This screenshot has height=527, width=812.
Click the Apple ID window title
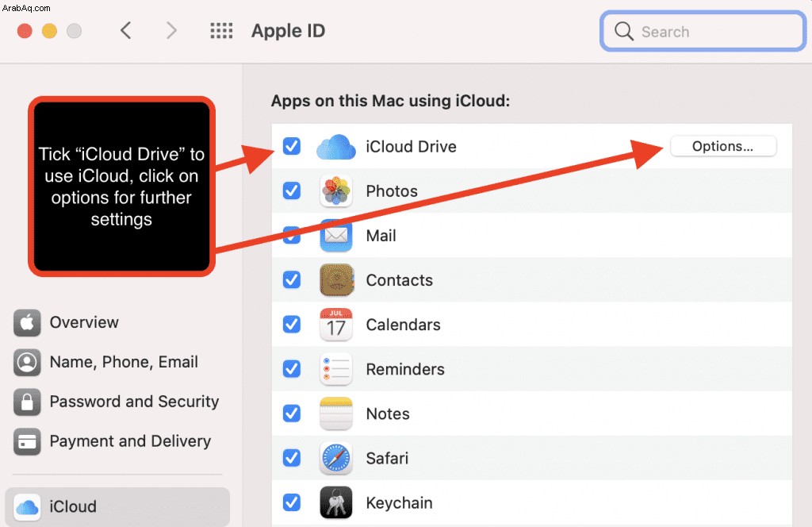(288, 31)
